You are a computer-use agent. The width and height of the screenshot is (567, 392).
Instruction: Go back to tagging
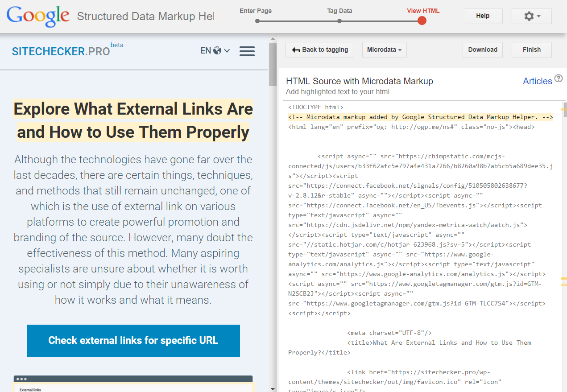click(x=319, y=50)
